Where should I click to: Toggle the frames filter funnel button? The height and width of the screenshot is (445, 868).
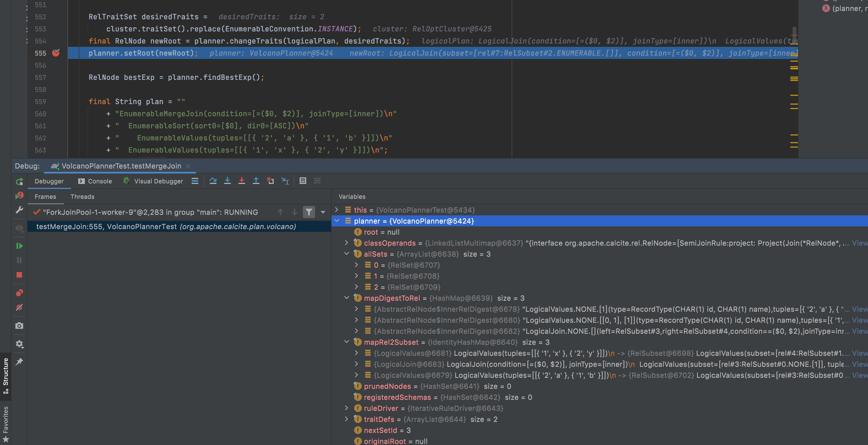tap(309, 212)
